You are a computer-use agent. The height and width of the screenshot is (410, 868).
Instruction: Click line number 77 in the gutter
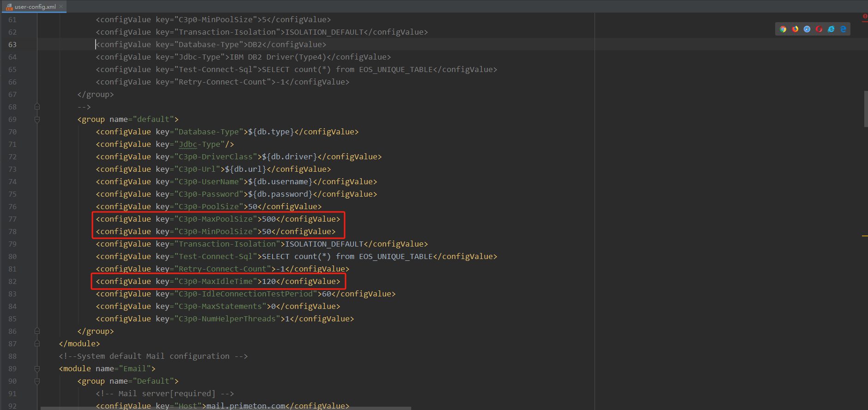(x=12, y=219)
